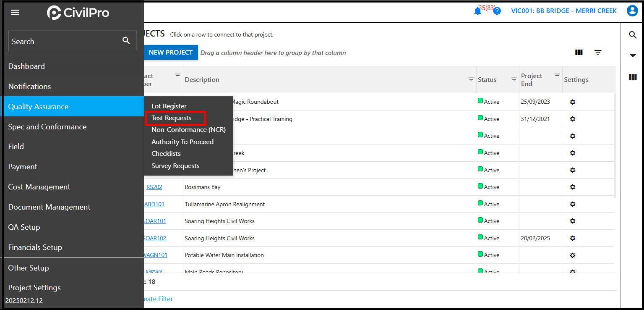Viewport: 644px width, 310px height.
Task: Open the help question mark icon
Action: (x=497, y=11)
